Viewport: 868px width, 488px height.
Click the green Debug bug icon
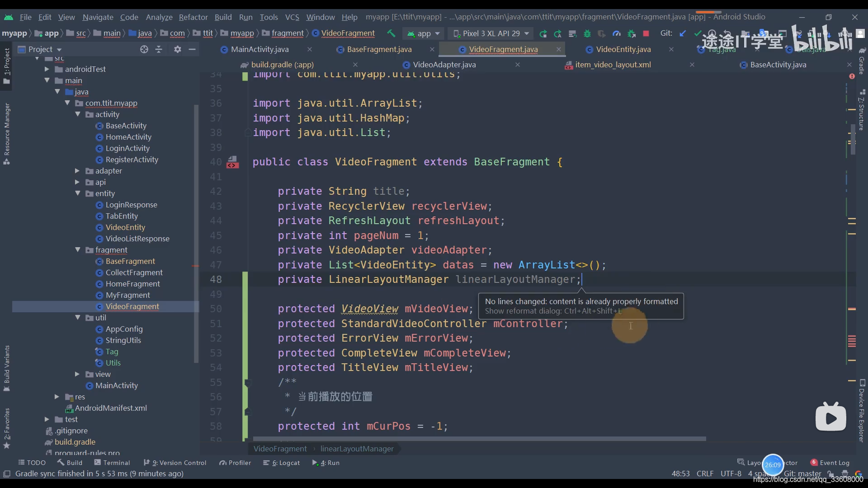tap(587, 33)
